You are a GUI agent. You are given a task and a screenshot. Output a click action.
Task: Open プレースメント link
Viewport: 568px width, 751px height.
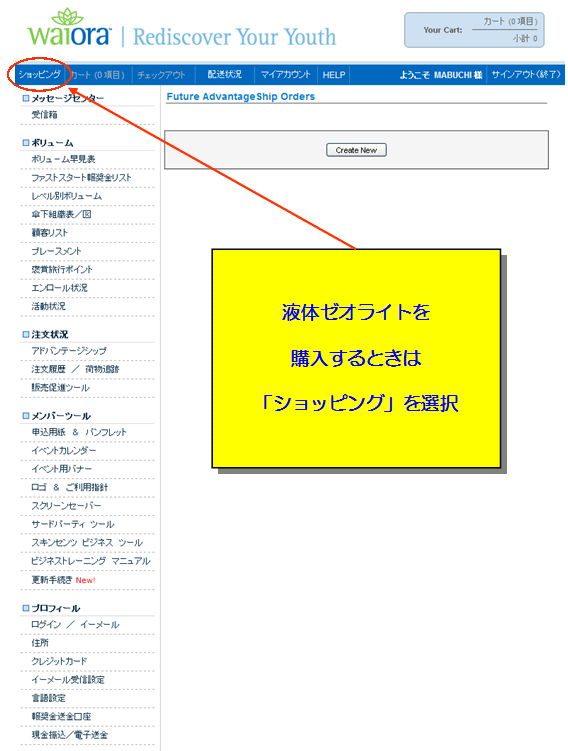coord(57,251)
